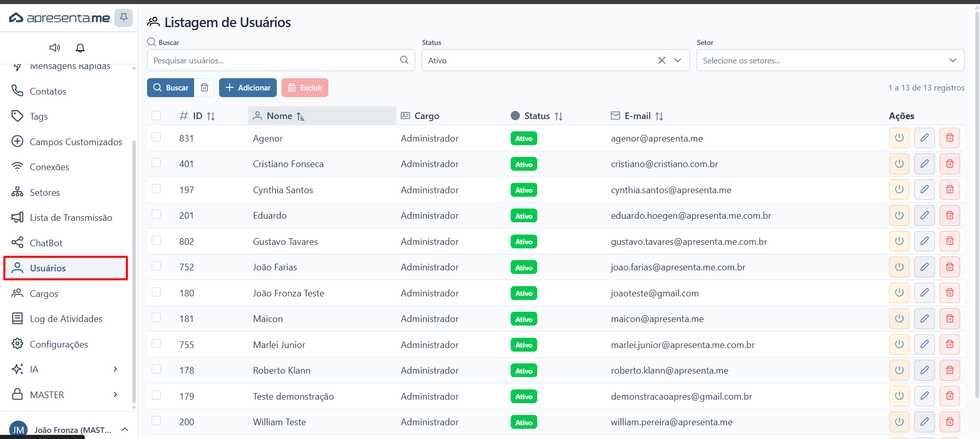
Task: Delete user Cynthia Santos trash icon
Action: click(950, 190)
